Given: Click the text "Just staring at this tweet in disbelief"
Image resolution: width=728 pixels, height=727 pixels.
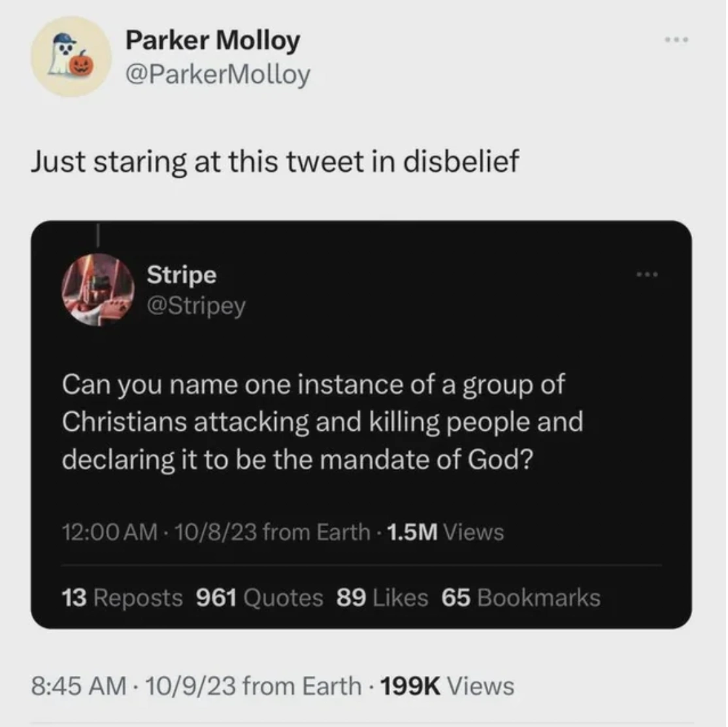Looking at the screenshot, I should 274,161.
